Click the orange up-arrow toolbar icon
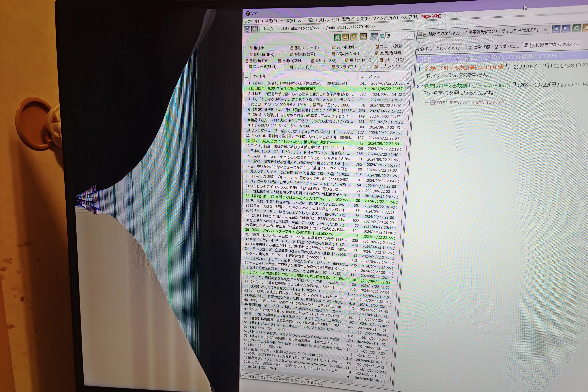Image resolution: width=588 pixels, height=392 pixels. (x=345, y=37)
